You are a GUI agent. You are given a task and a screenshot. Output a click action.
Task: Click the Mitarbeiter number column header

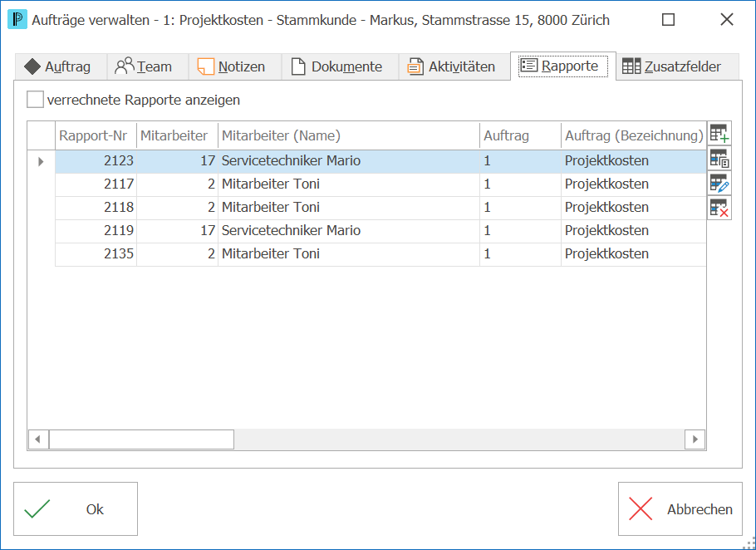pyautogui.click(x=178, y=135)
